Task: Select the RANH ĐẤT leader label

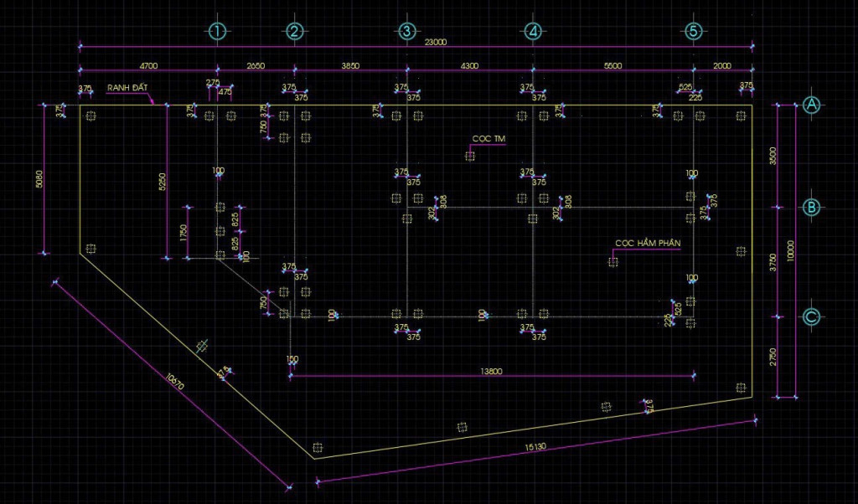Action: (127, 87)
